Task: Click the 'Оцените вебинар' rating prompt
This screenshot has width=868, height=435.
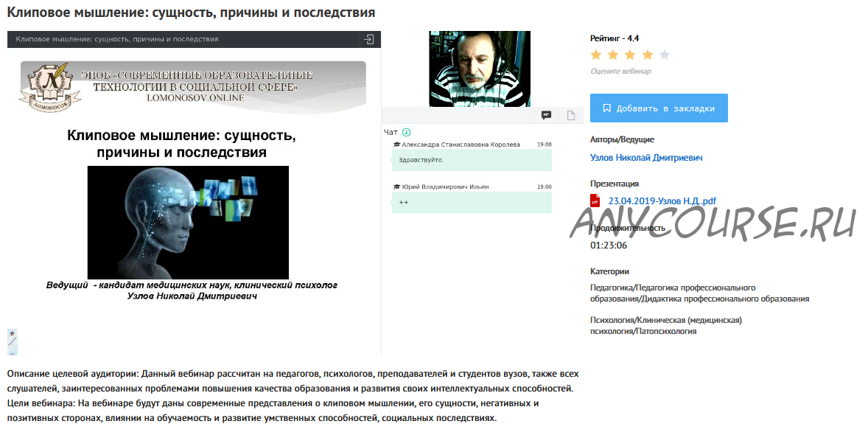Action: pos(620,71)
